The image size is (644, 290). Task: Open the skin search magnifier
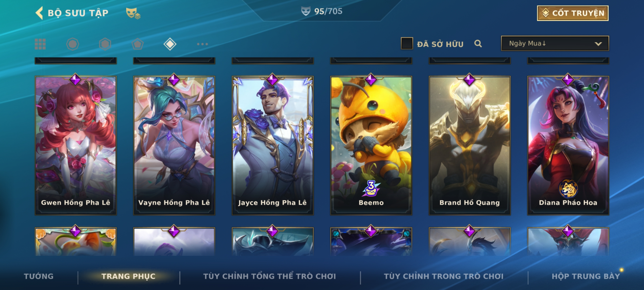click(478, 44)
